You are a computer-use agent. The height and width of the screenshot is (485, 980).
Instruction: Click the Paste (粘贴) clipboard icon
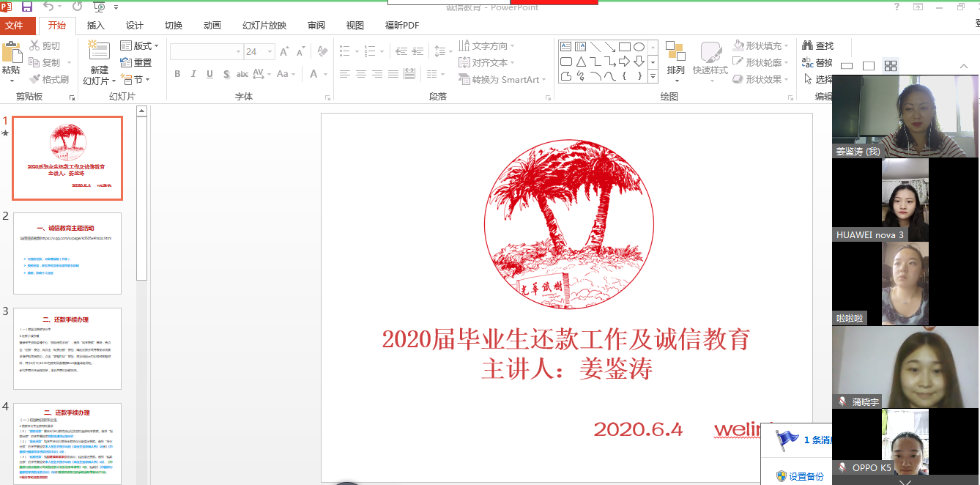(x=11, y=55)
